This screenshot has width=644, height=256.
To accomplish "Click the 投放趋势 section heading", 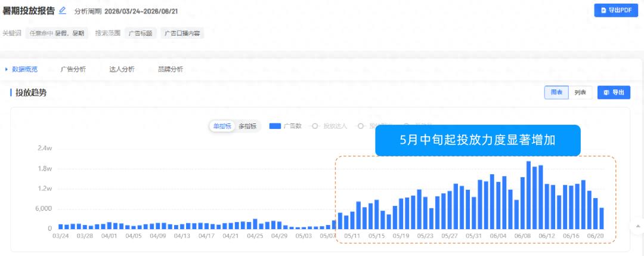I will pos(31,93).
